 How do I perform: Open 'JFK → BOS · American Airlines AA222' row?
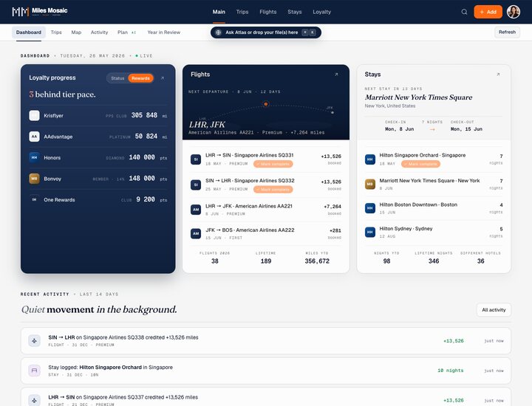(266, 233)
